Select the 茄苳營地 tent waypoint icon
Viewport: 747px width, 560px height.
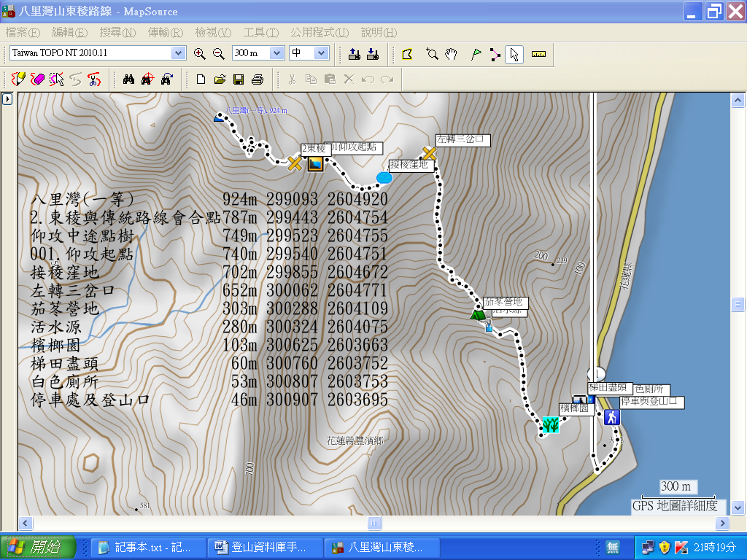pyautogui.click(x=478, y=314)
